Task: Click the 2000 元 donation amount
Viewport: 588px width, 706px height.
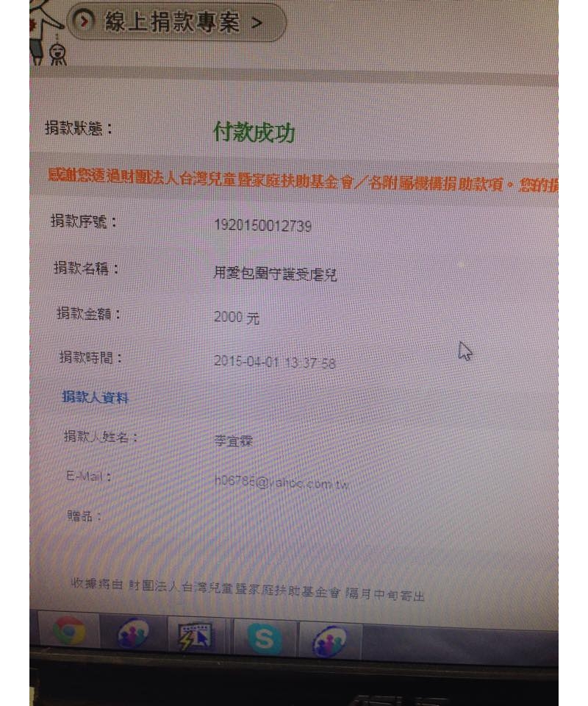Action: pos(236,318)
